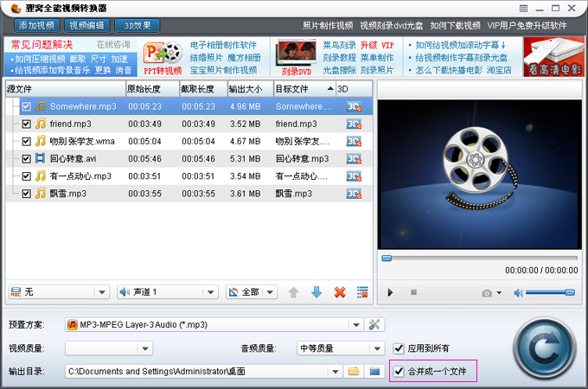Image resolution: width=588 pixels, height=389 pixels.
Task: Open 如何给视频加滚动字幕 link
Action: [461, 45]
